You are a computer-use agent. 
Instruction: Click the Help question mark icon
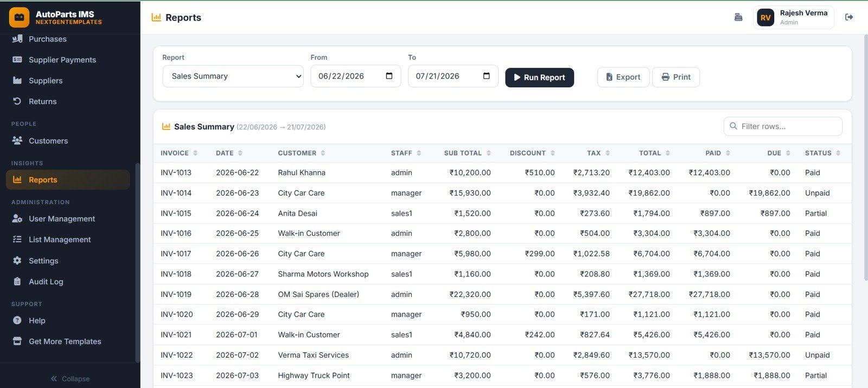pos(17,320)
